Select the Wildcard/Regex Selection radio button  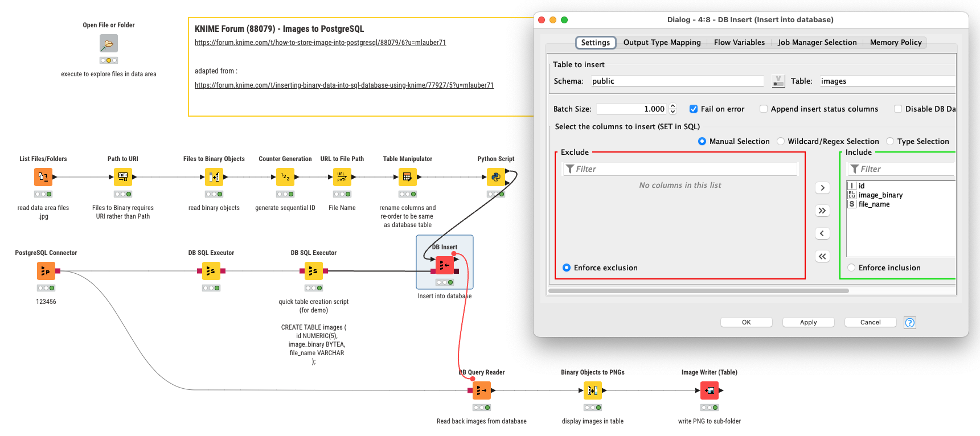point(781,141)
